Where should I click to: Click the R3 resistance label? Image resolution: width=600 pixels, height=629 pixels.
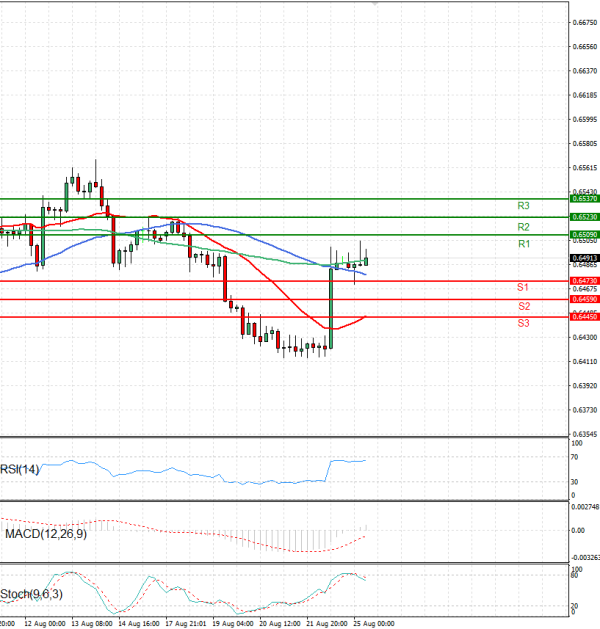(x=523, y=206)
